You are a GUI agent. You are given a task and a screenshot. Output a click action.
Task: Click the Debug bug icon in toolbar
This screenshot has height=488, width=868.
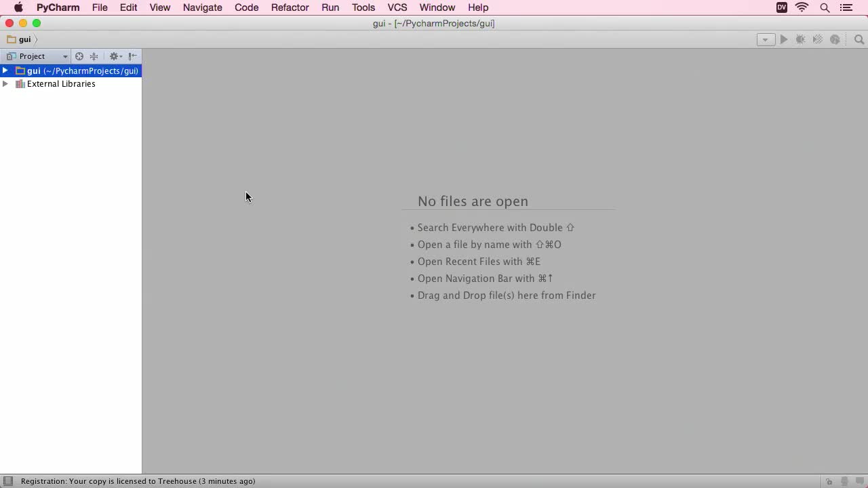(801, 39)
